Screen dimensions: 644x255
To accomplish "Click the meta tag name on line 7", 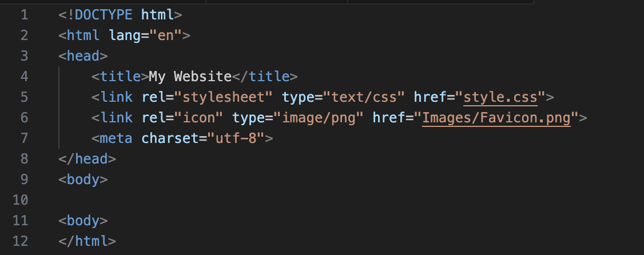I will 116,138.
